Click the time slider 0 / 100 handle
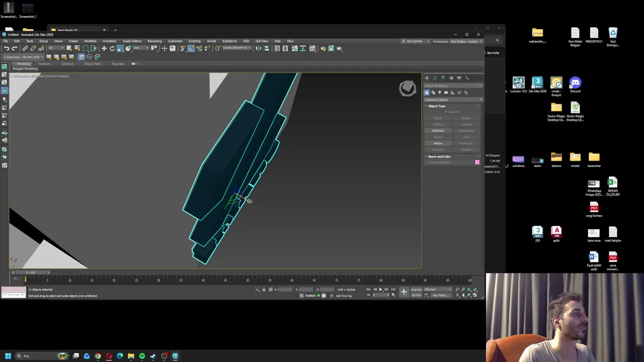 [x=31, y=273]
